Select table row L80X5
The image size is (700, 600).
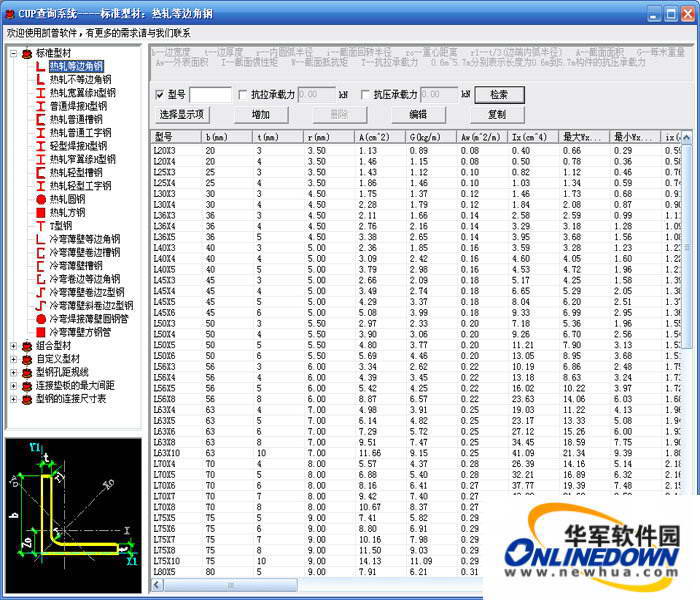pos(317,572)
